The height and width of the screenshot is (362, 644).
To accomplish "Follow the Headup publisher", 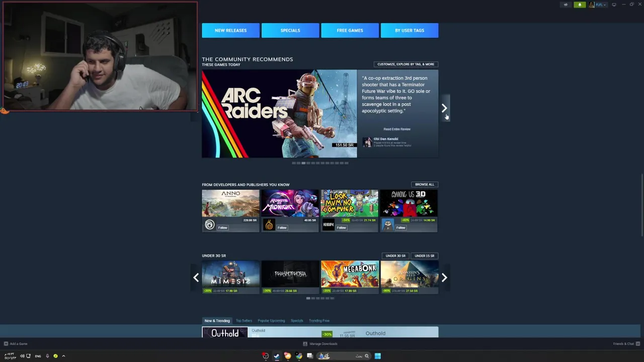I will (x=341, y=228).
